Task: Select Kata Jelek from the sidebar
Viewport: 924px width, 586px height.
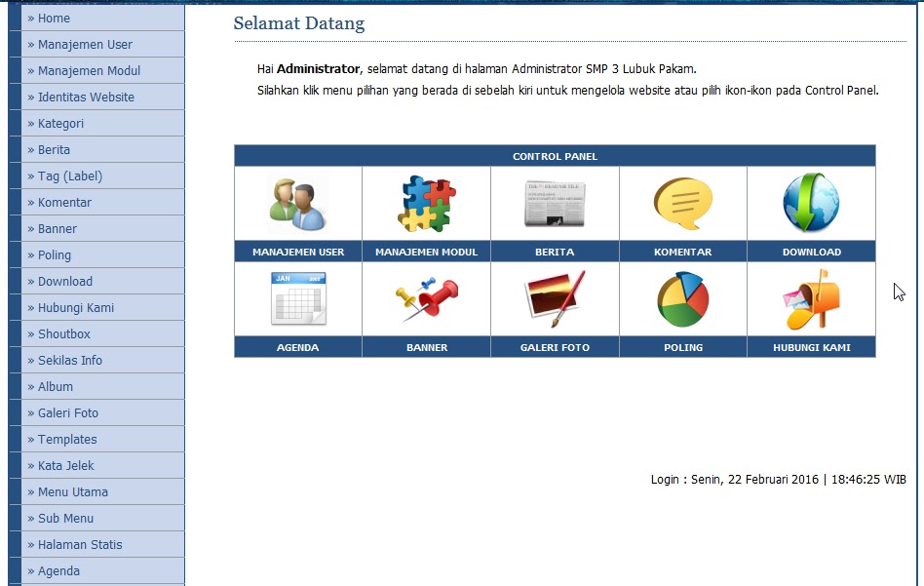Action: [x=65, y=465]
